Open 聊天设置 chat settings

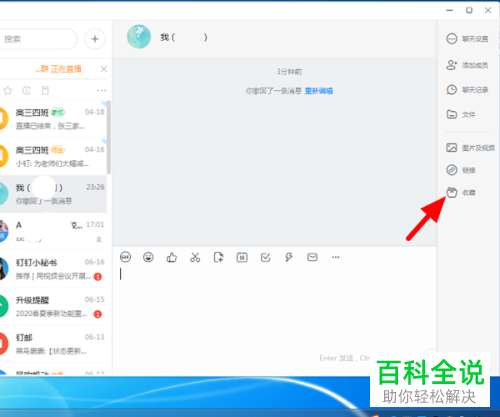point(467,39)
